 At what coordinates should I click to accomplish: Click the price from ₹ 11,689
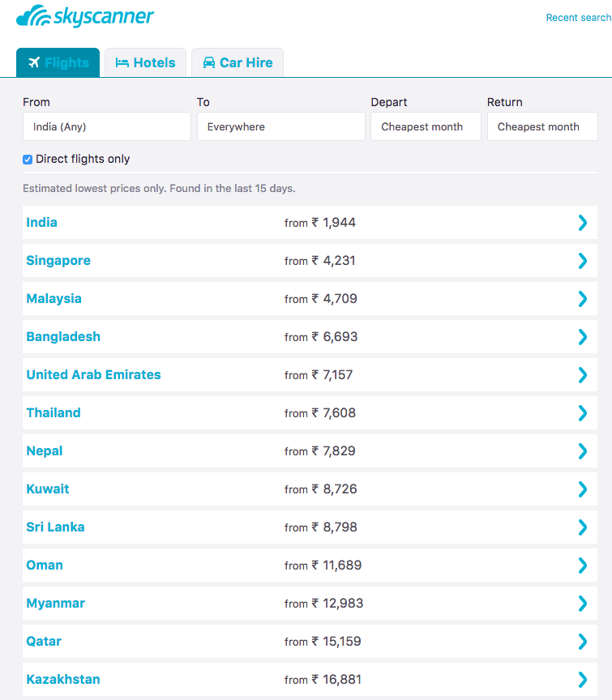pyautogui.click(x=323, y=566)
